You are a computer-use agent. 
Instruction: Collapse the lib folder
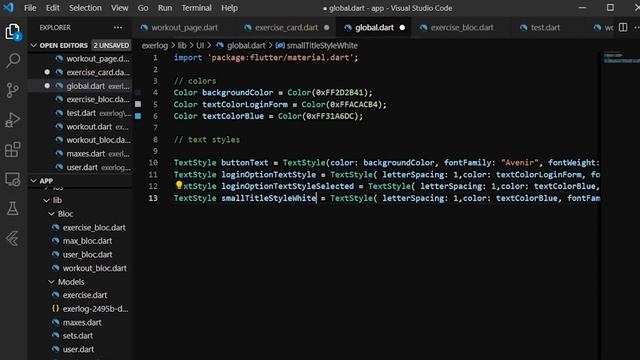pyautogui.click(x=46, y=200)
